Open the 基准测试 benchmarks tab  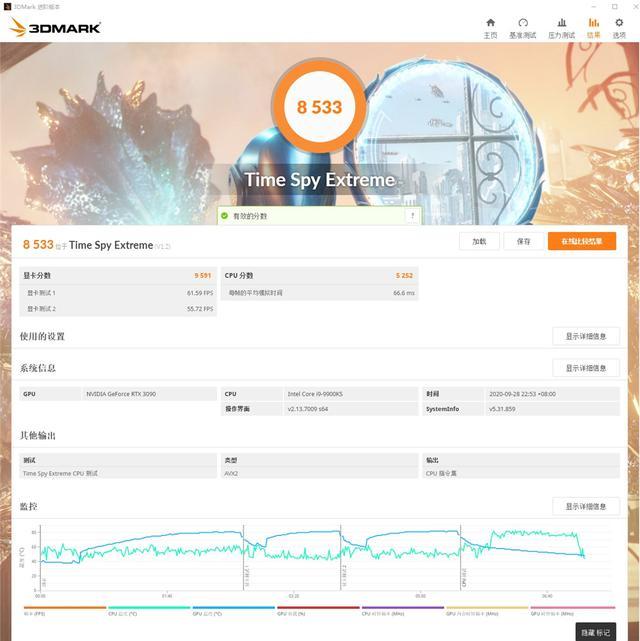click(522, 28)
